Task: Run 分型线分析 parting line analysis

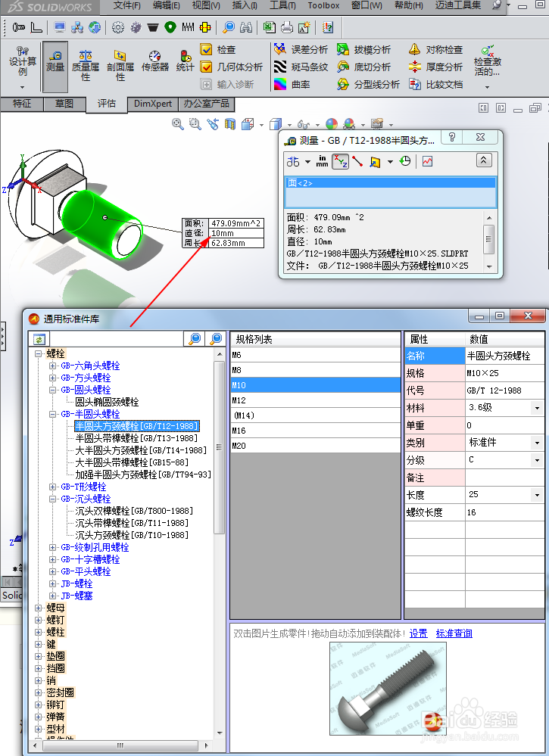Action: click(369, 84)
